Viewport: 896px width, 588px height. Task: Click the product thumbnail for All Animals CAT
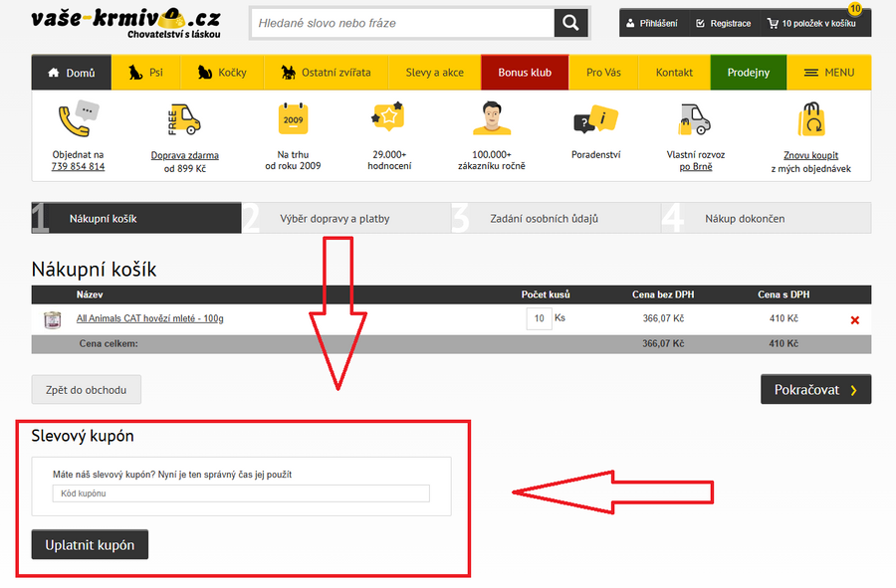tap(52, 319)
